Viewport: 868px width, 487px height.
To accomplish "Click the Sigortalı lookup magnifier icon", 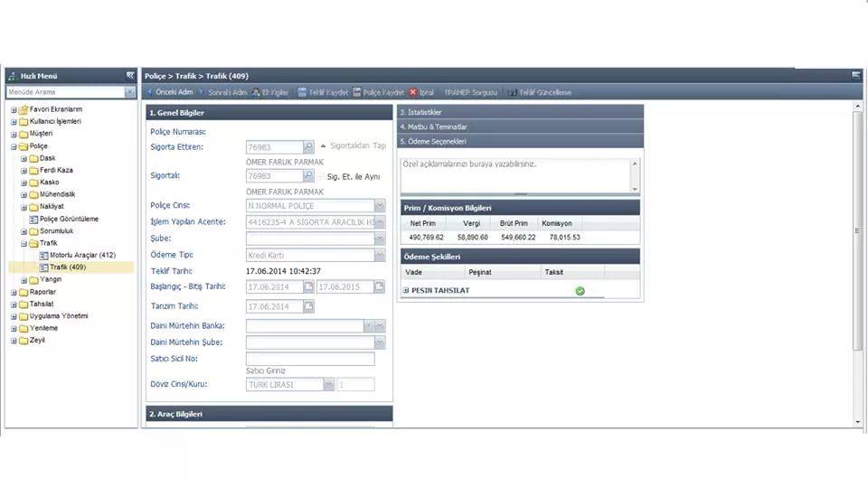I will tap(308, 175).
